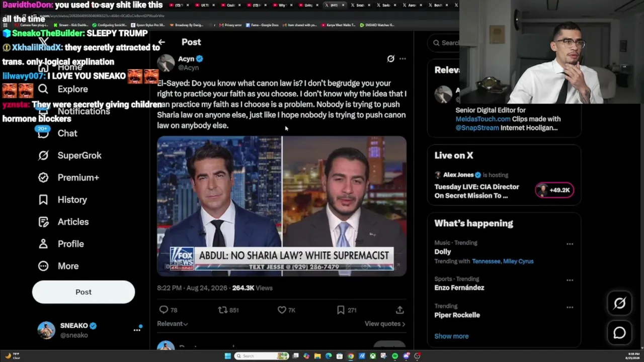Open the SuperGrok icon in sidebar
The image size is (644, 362).
tap(43, 155)
